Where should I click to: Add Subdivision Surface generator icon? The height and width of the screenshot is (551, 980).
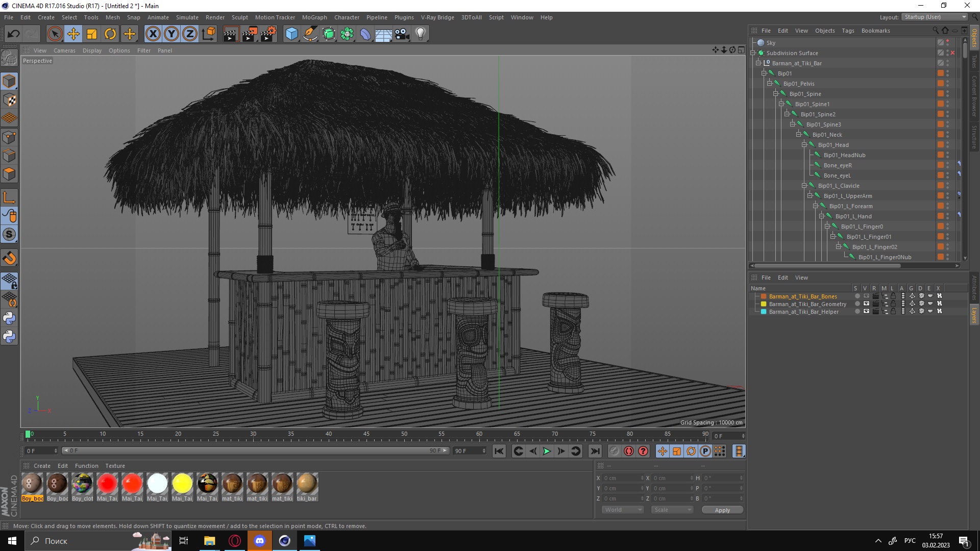(x=329, y=34)
